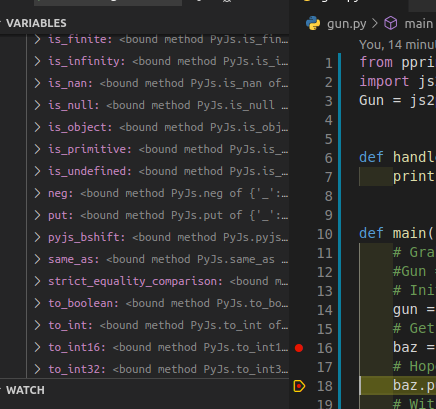
Task: Click the current execution breakpoint marker on line 18
Action: click(x=299, y=386)
